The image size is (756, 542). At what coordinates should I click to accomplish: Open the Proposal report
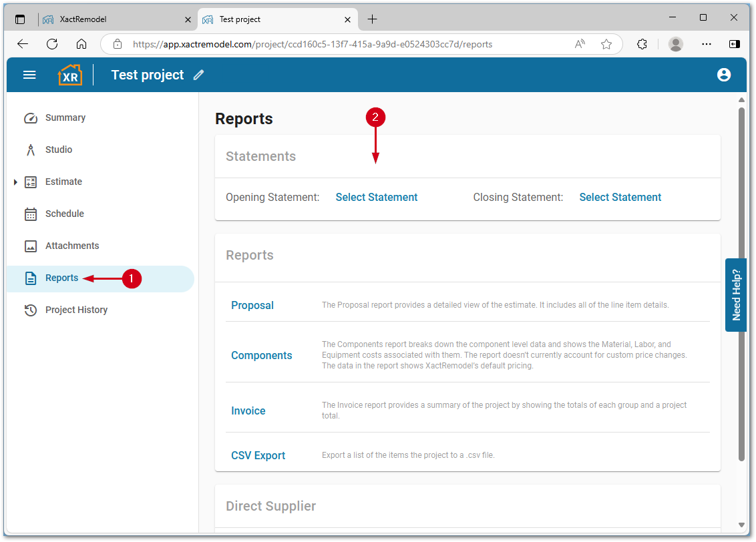click(x=252, y=306)
